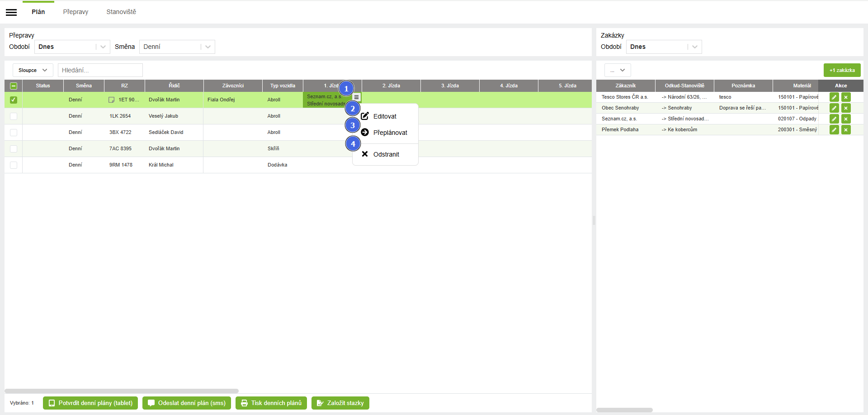Screen dimensions: 868x415
Task: Focus the Hledání search field
Action: pyautogui.click(x=100, y=70)
